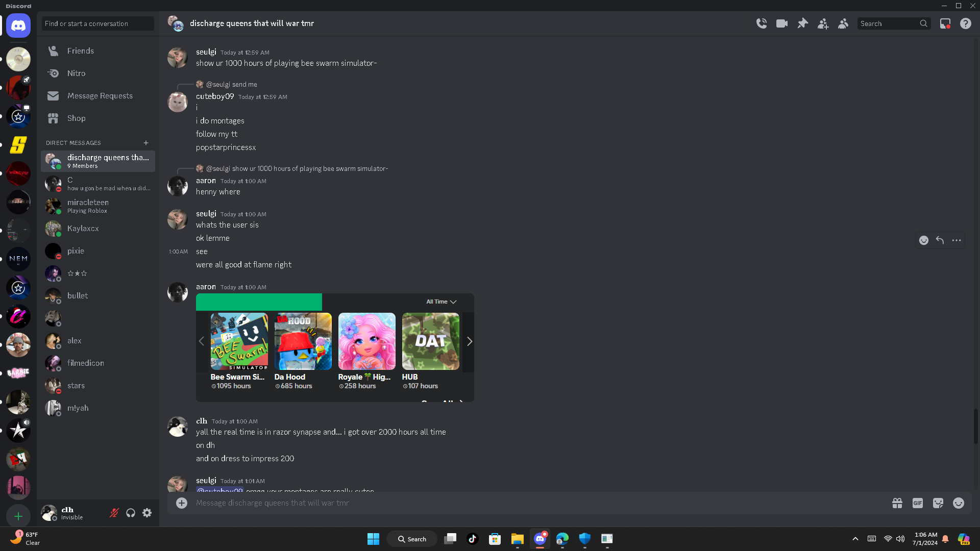Screen dimensions: 980x551
Task: Add a reaction to the hovered message
Action: point(924,240)
